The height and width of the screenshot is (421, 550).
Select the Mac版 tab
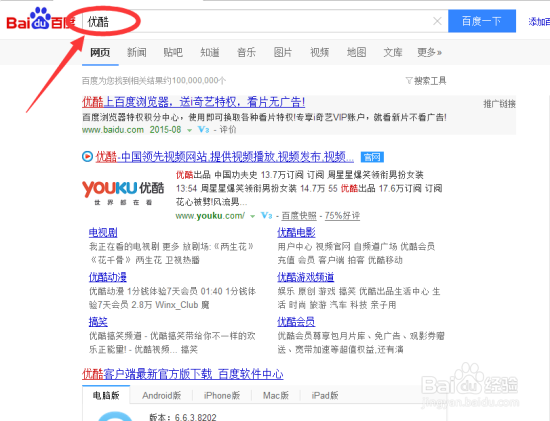(x=276, y=396)
